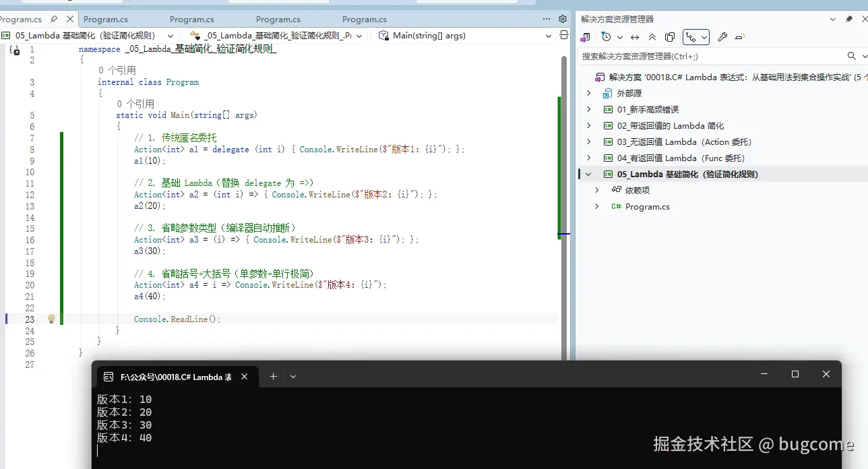The width and height of the screenshot is (868, 469).
Task: Click the Solution Explorer search box
Action: [711, 56]
